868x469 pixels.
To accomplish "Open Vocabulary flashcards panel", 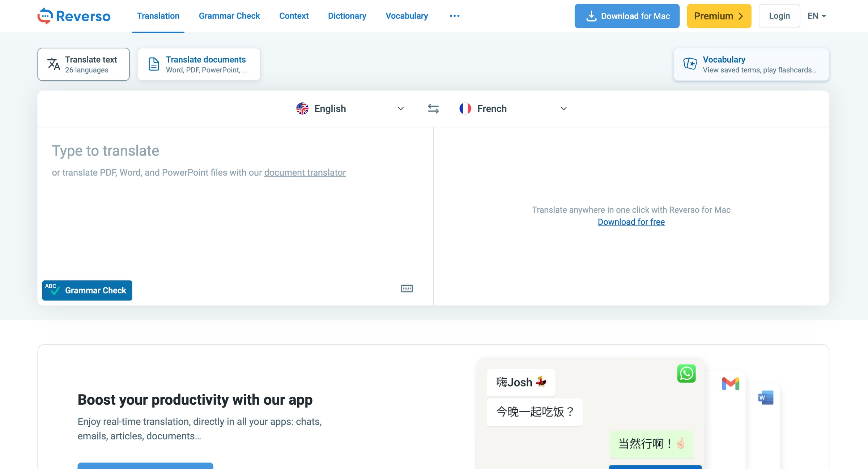I will click(751, 64).
